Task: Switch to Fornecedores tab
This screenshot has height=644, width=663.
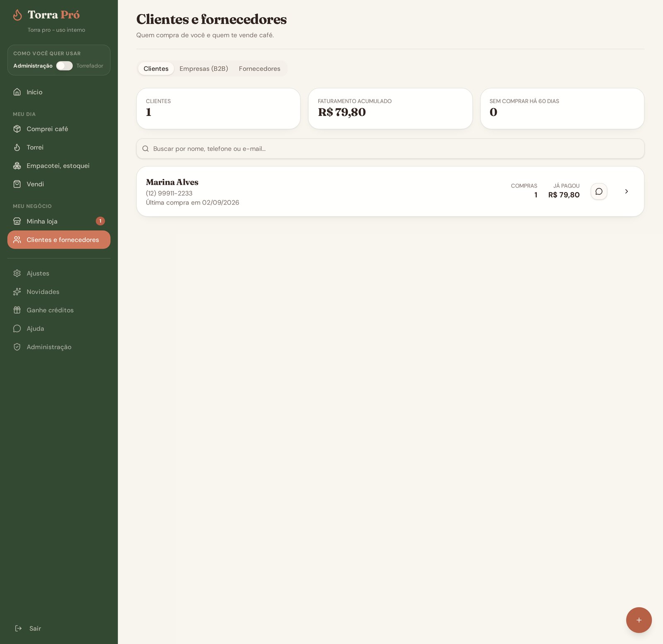Action: point(259,68)
